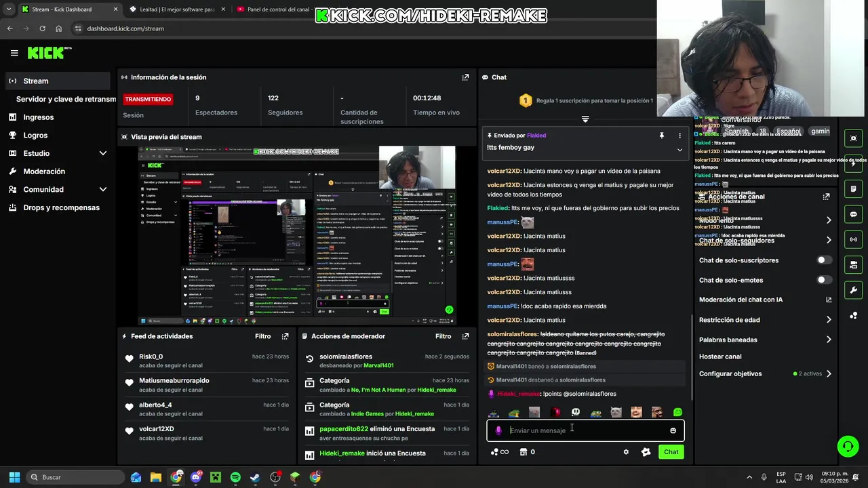
Task: Select the cat emote in emote row
Action: coord(616,412)
